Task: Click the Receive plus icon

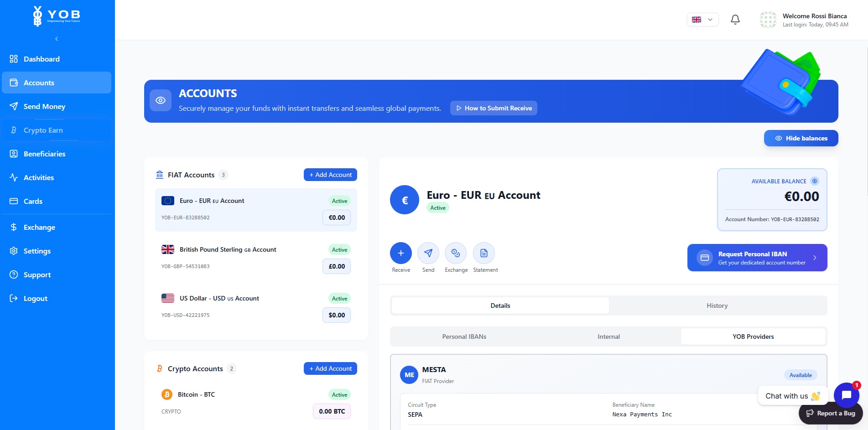Action: (x=400, y=253)
